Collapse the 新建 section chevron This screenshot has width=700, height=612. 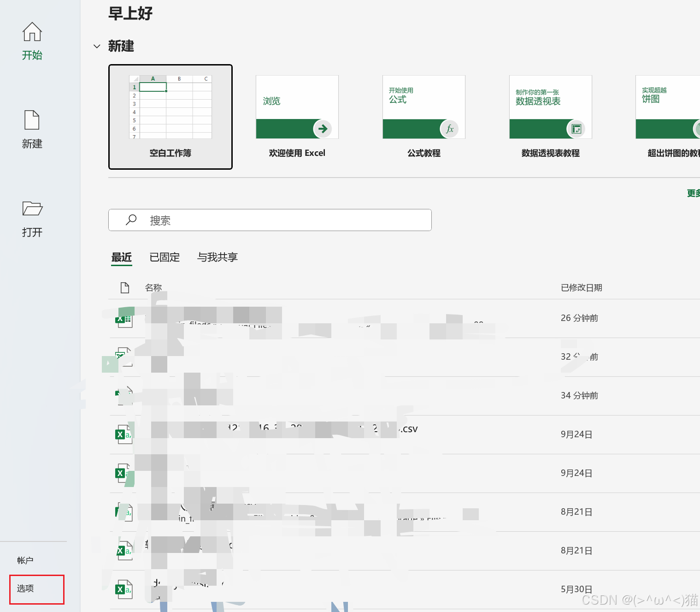[x=97, y=46]
